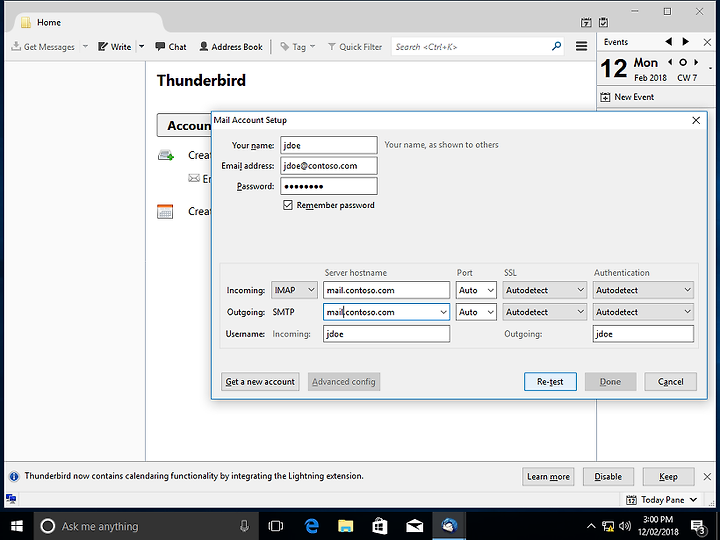Screen dimensions: 720x540
Task: Click the Get Messages download icon
Action: click(x=16, y=46)
